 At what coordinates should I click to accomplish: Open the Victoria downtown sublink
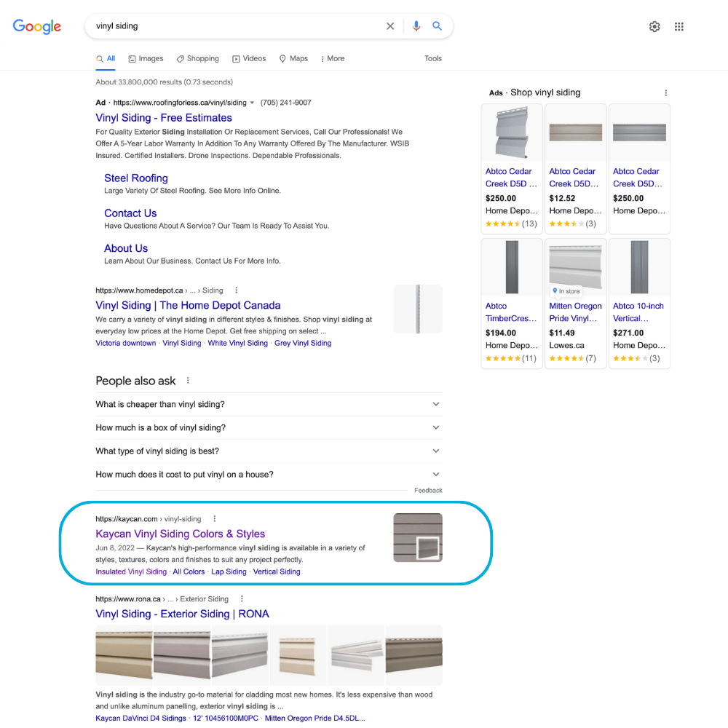point(126,343)
